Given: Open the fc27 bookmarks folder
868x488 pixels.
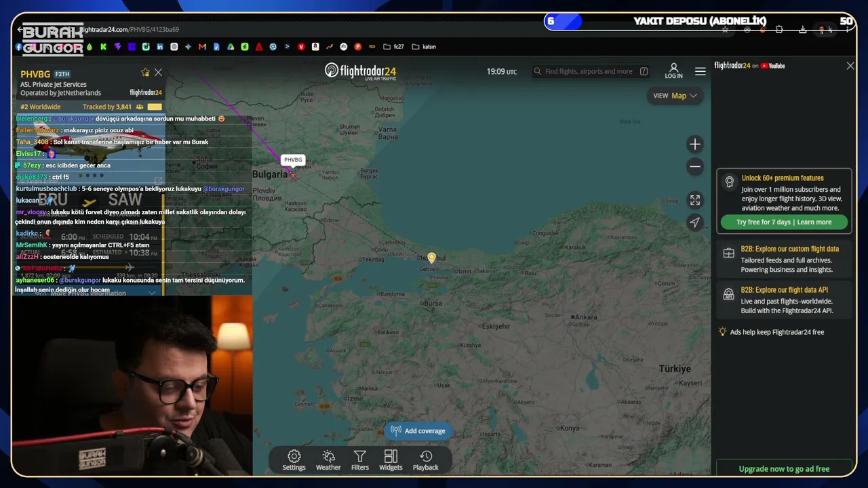Looking at the screenshot, I should 393,47.
